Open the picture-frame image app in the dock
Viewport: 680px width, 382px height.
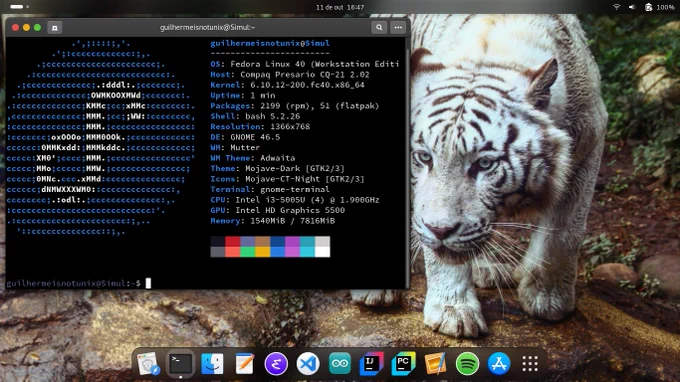pos(435,364)
